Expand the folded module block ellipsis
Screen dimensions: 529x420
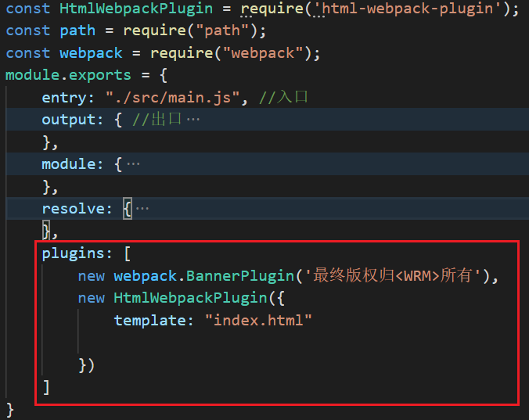click(133, 164)
